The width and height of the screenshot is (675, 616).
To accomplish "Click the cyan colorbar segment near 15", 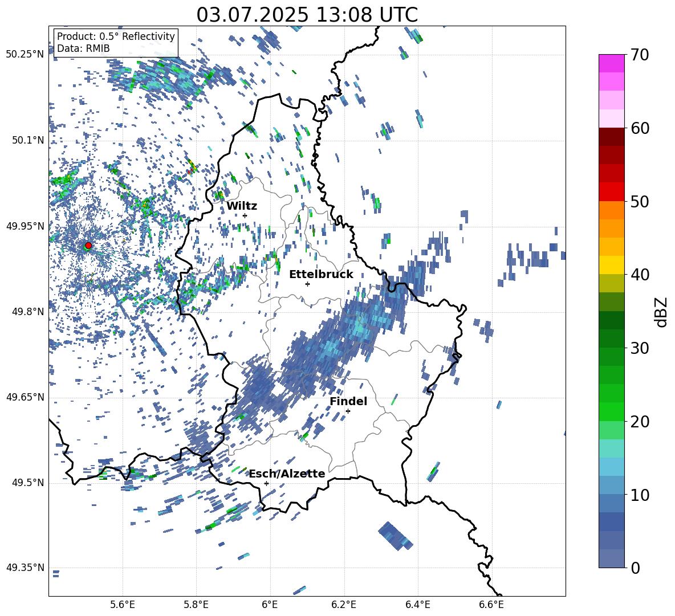I will 611,448.
